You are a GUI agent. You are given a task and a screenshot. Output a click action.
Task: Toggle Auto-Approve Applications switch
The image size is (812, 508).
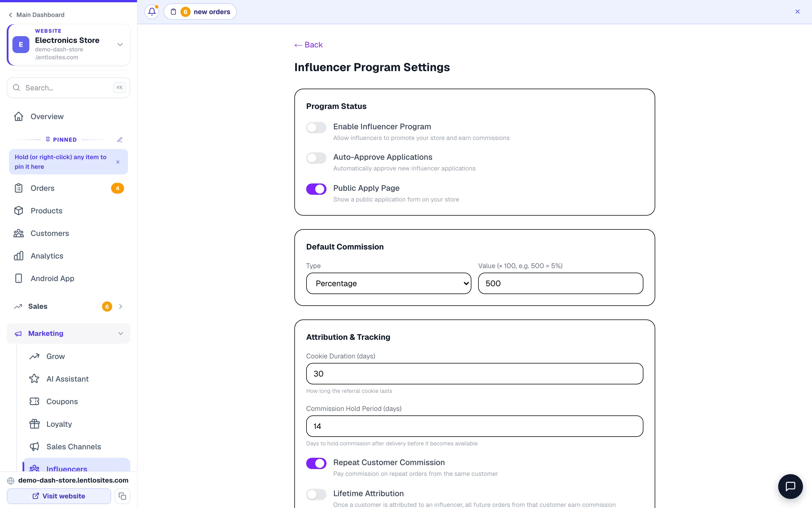(316, 158)
